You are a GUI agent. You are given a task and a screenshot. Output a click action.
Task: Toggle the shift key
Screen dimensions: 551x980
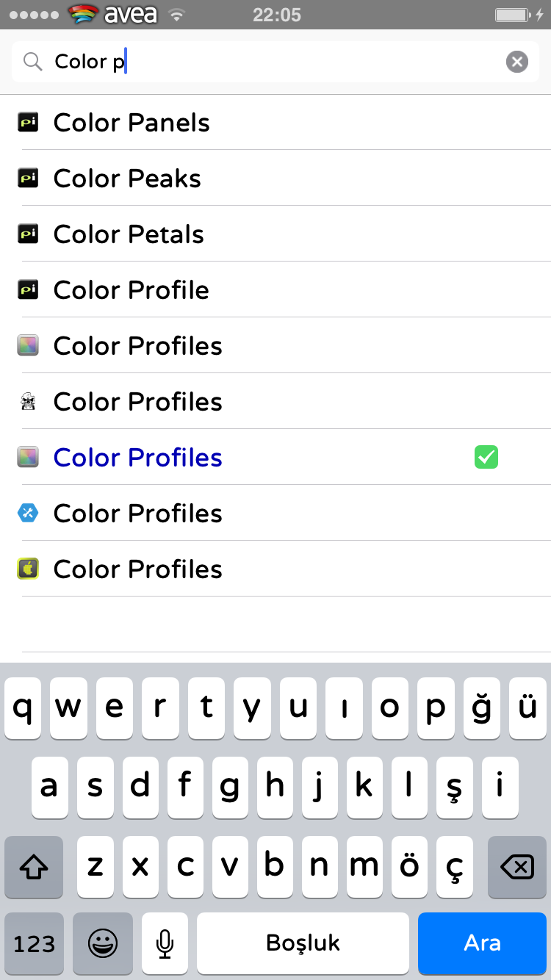(34, 867)
